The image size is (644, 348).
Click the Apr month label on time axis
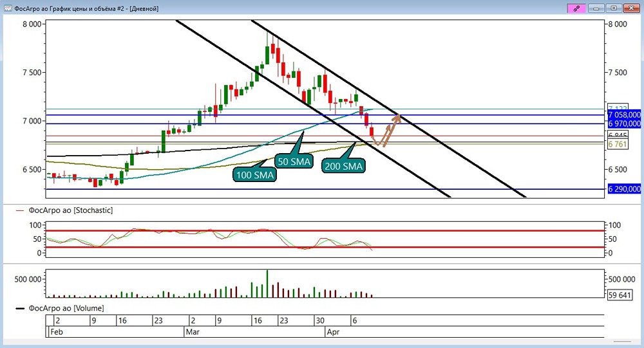(333, 331)
